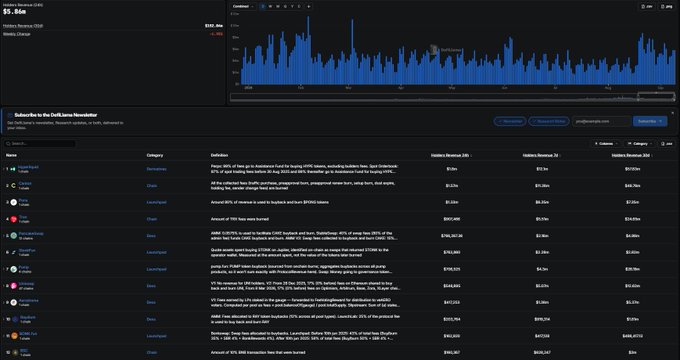Select the Q quarterly interval tab

285,7
